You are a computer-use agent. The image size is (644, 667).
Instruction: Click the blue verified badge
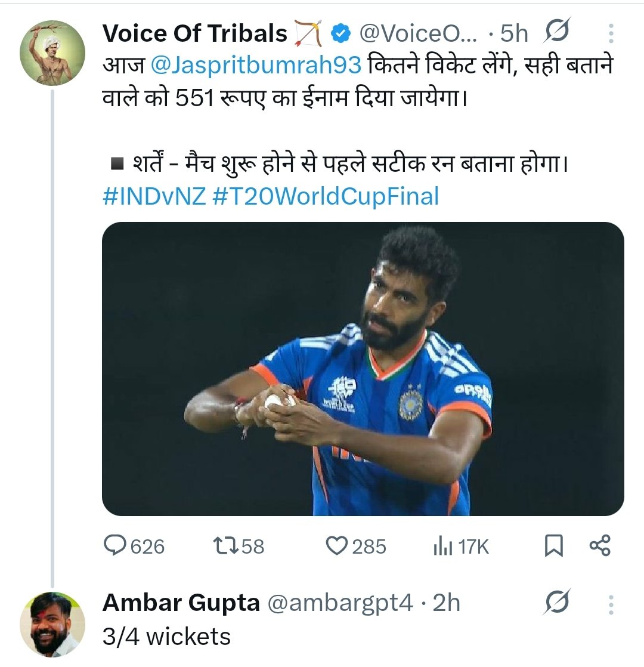pyautogui.click(x=340, y=34)
